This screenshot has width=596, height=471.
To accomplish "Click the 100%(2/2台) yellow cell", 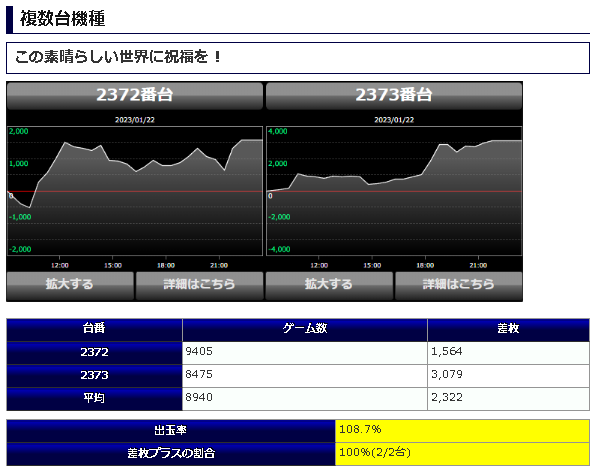I will [462, 454].
